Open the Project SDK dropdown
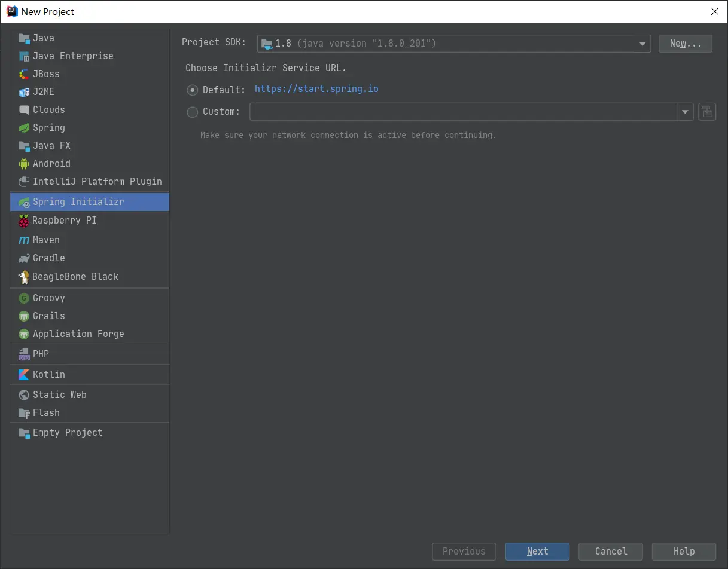This screenshot has width=728, height=569. pos(454,44)
